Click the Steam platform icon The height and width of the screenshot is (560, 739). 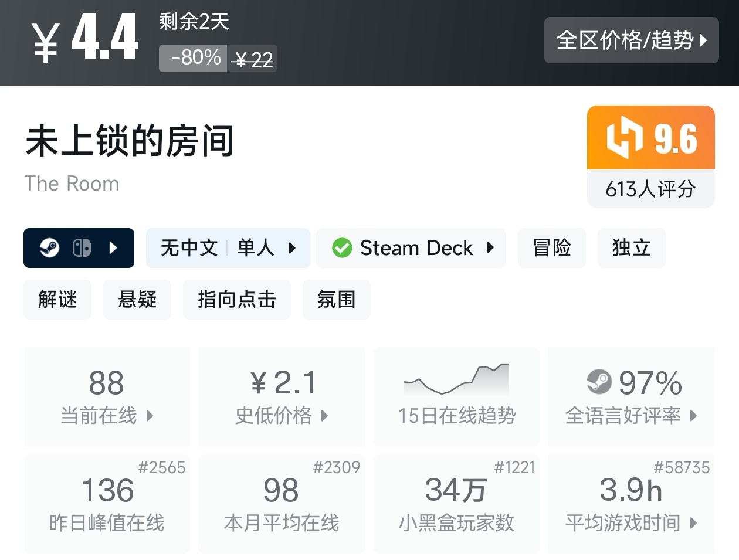(49, 248)
